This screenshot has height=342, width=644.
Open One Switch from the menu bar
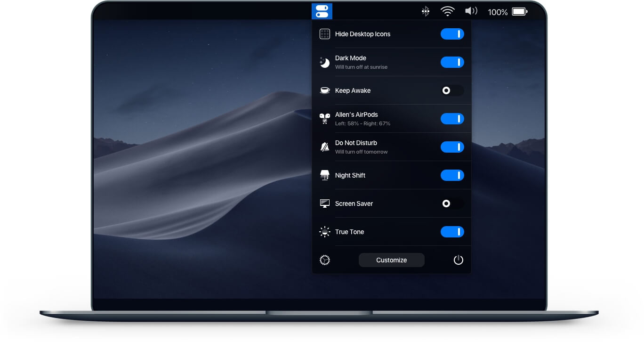(322, 11)
